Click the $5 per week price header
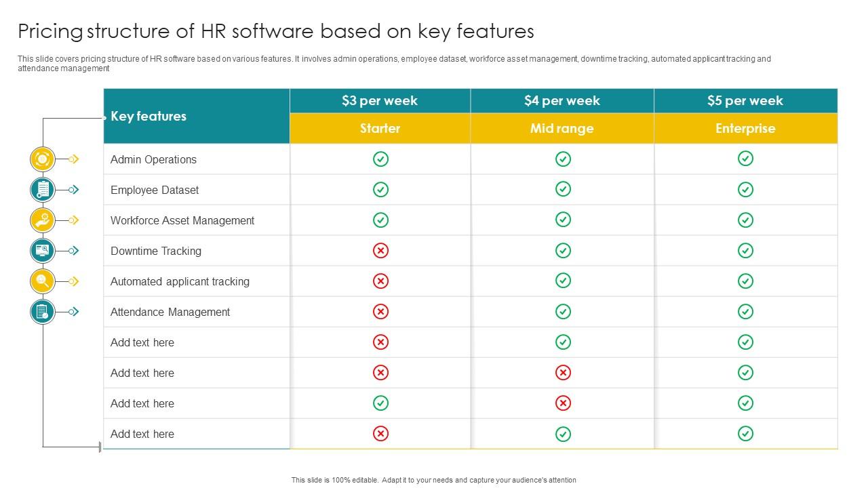The width and height of the screenshot is (868, 488). tap(745, 101)
